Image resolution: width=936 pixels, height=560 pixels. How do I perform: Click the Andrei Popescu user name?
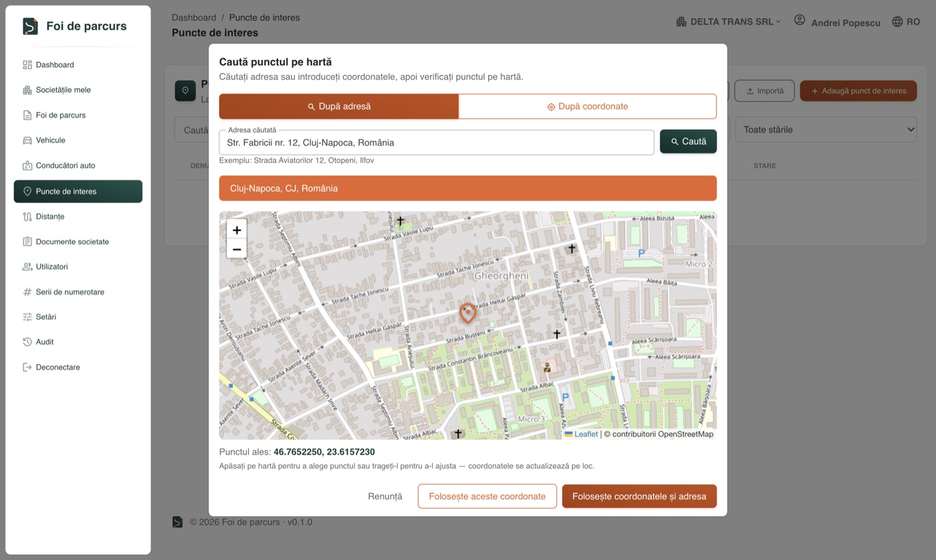pyautogui.click(x=846, y=23)
